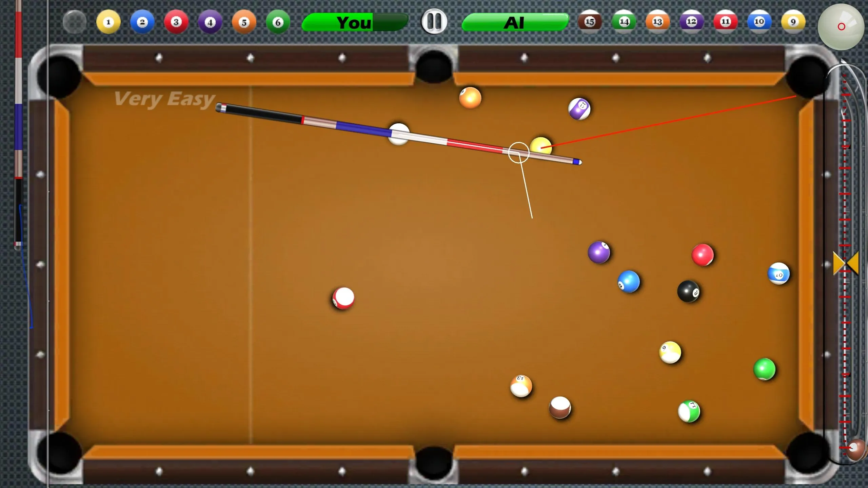Click the 9-ball icon in top bar
Image resolution: width=868 pixels, height=488 pixels.
[x=793, y=22]
